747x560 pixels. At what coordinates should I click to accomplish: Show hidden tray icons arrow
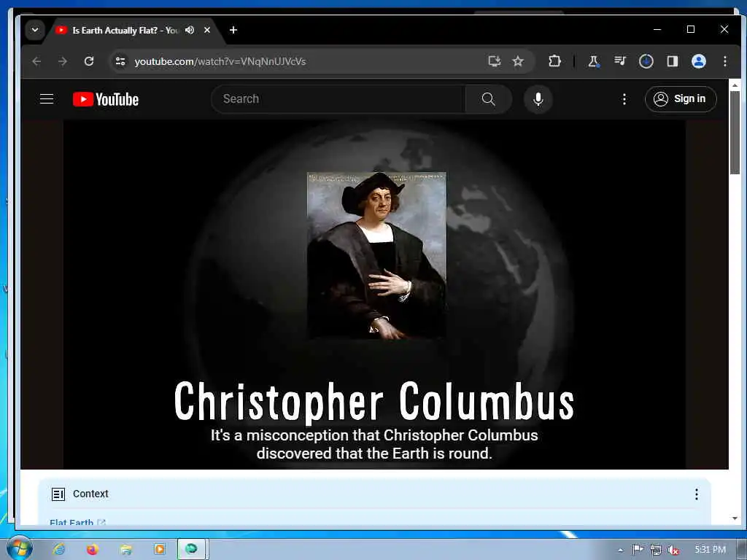click(620, 550)
